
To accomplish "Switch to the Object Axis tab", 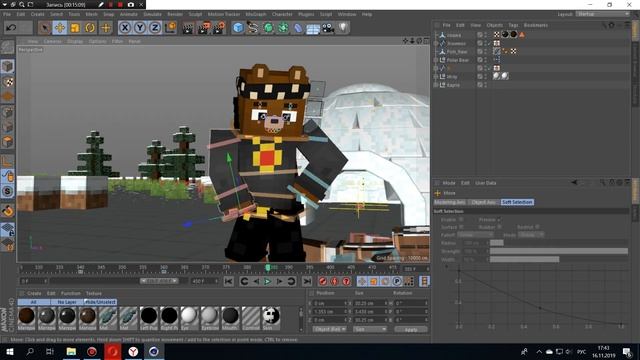I will point(483,202).
